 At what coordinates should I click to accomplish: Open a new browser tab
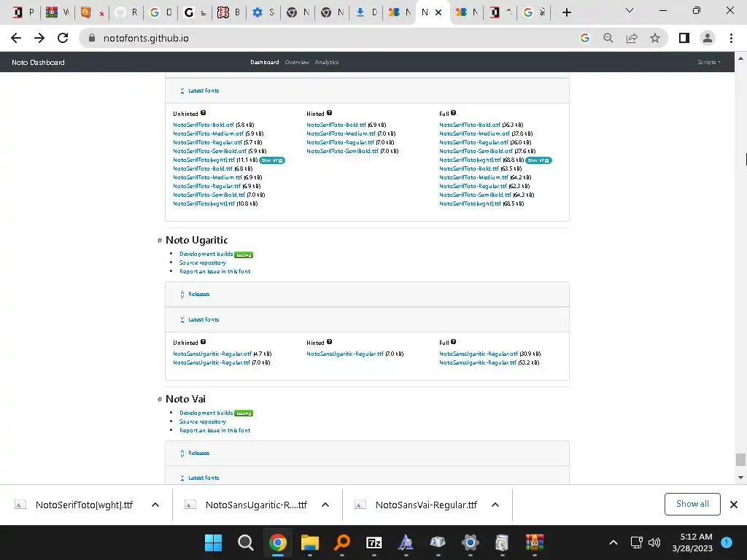click(566, 12)
